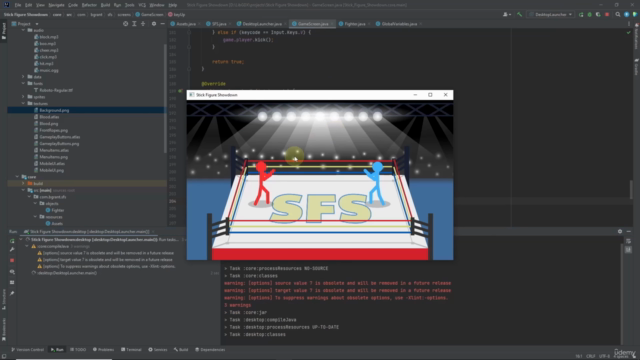
Task: Open the Notifications tool window stripe
Action: 636,36
